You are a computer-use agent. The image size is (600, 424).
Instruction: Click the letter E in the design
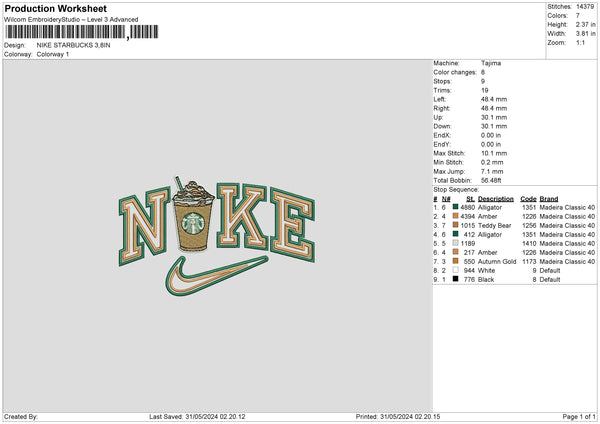coord(293,225)
